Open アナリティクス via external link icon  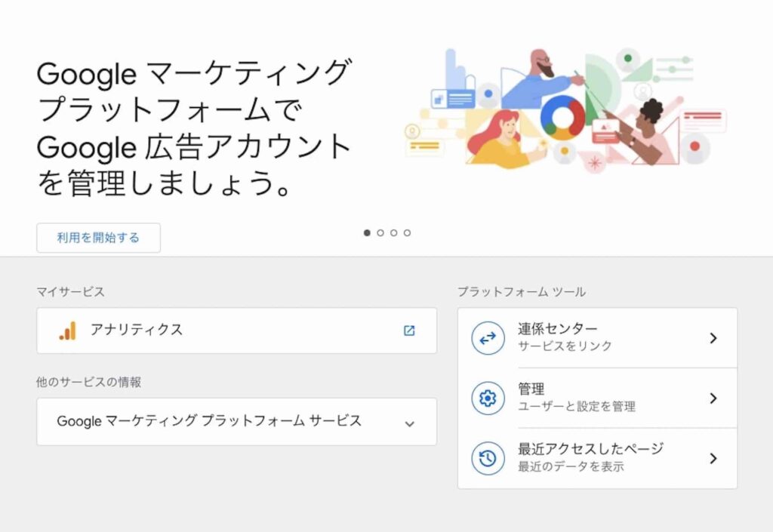409,331
